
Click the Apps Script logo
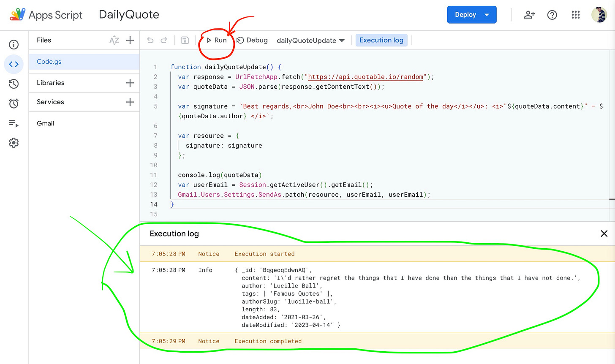[x=46, y=15]
